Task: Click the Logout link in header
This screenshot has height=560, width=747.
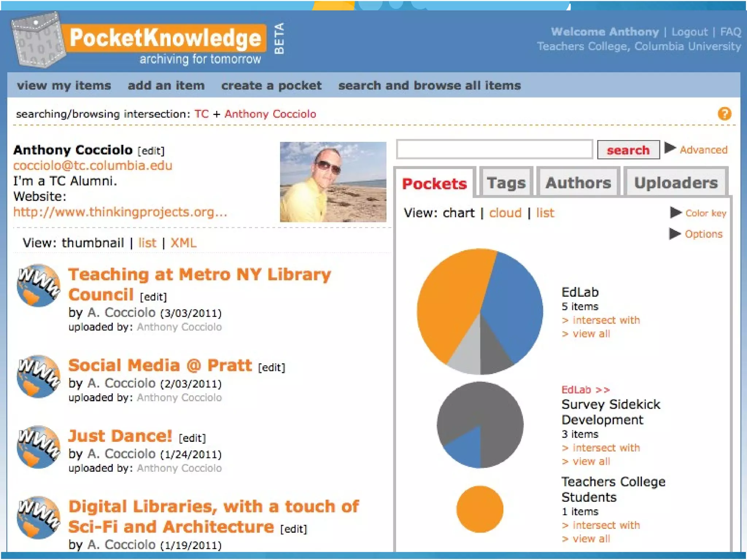Action: (x=689, y=32)
